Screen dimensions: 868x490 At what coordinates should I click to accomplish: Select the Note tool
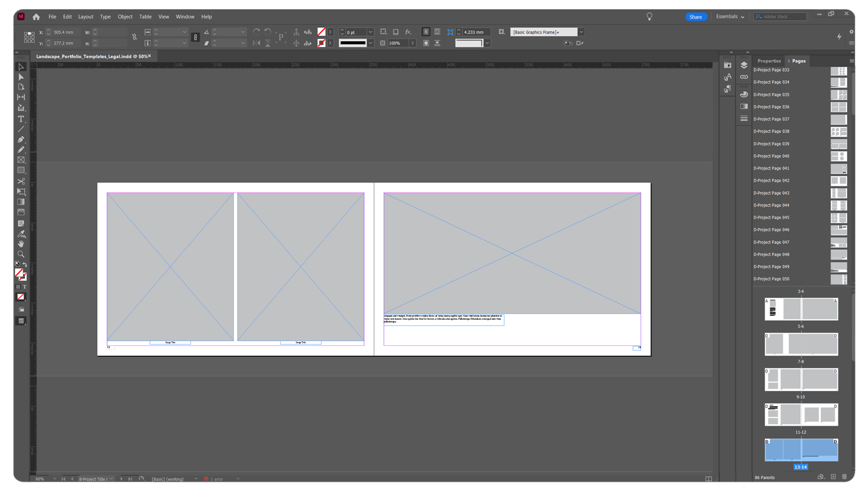click(21, 224)
